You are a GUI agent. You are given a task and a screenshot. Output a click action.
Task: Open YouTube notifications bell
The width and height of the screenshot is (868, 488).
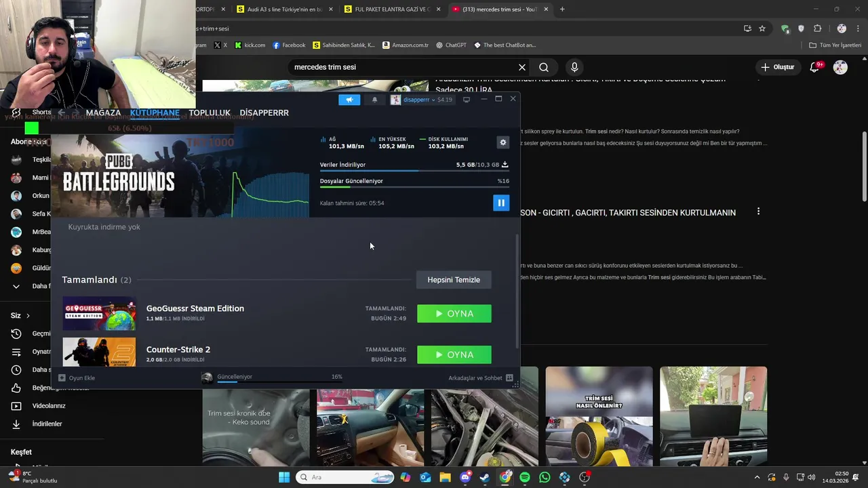click(815, 67)
